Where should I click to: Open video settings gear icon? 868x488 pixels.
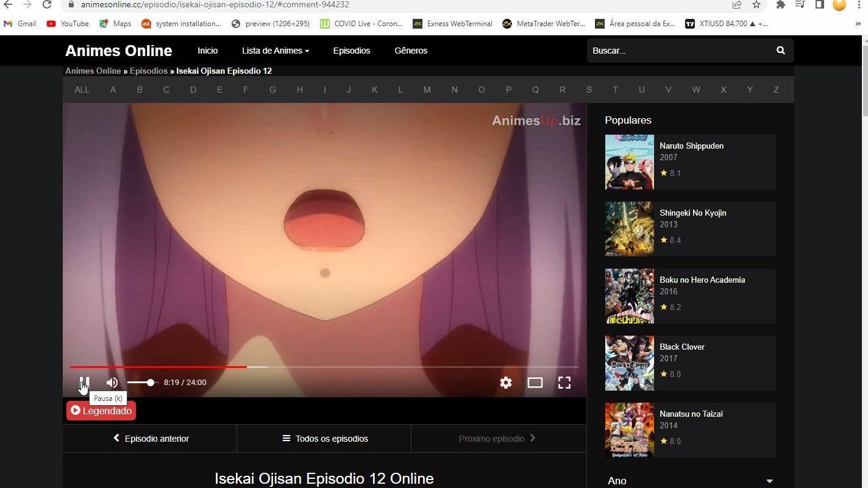pos(506,383)
